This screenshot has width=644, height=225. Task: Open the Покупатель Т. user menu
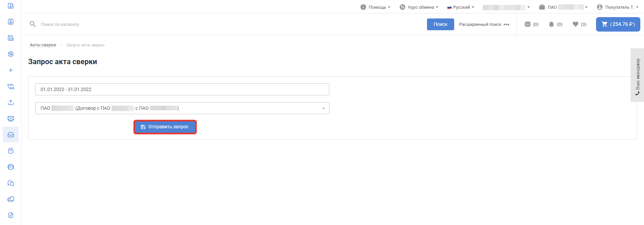click(x=618, y=7)
